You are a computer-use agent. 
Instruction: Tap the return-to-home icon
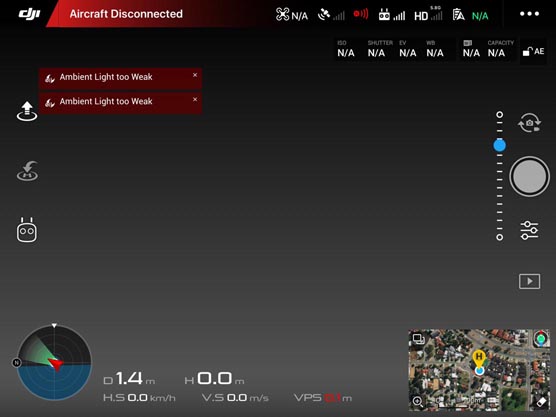coord(27,171)
